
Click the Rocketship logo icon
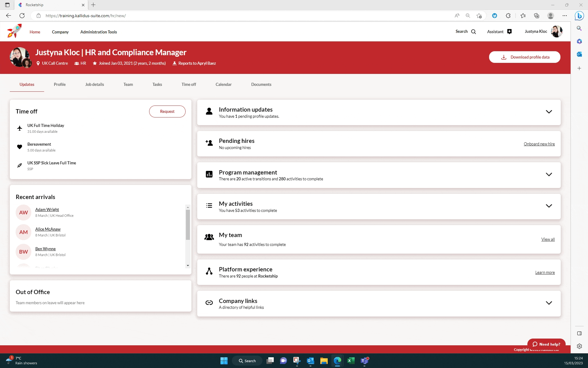click(14, 31)
